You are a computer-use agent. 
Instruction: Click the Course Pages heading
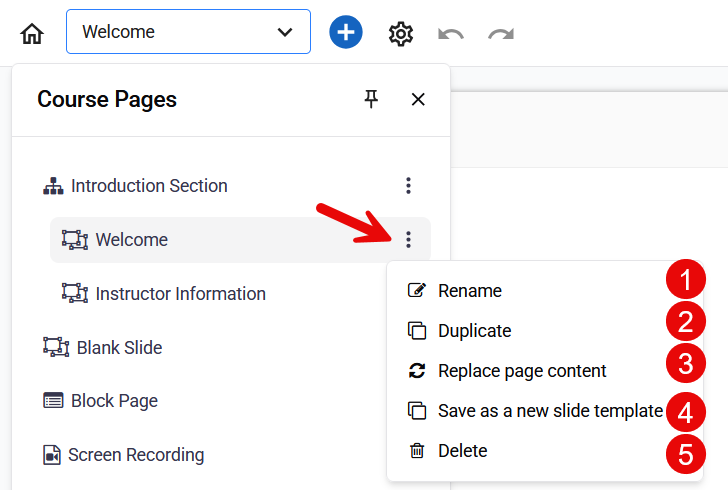point(107,99)
